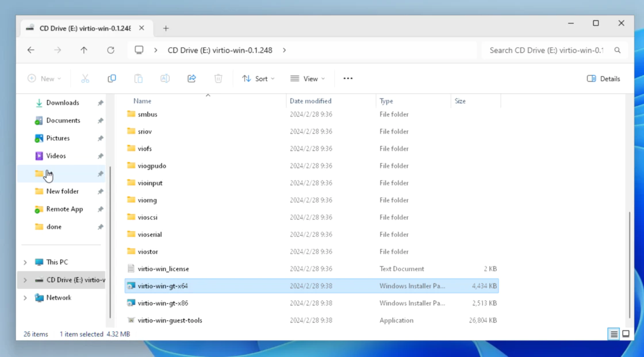Viewport: 644px width, 357px height.
Task: Click the file list vertical scrollbar
Action: click(630, 265)
